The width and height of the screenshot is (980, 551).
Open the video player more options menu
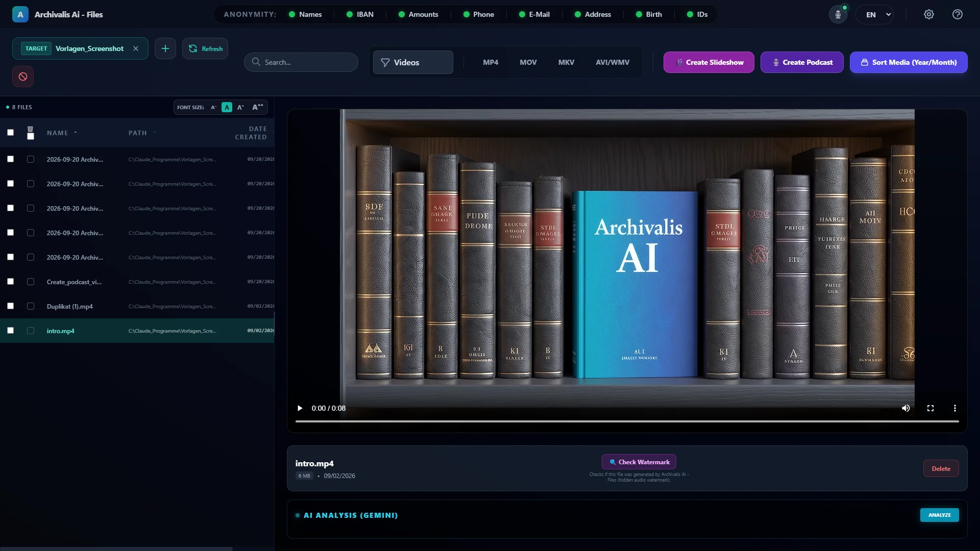click(955, 408)
